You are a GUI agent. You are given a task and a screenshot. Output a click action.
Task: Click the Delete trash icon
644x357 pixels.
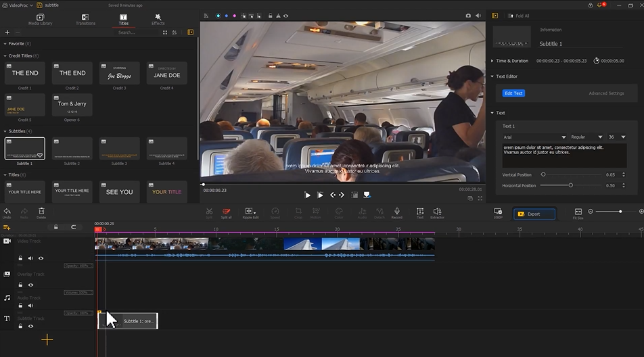(41, 212)
